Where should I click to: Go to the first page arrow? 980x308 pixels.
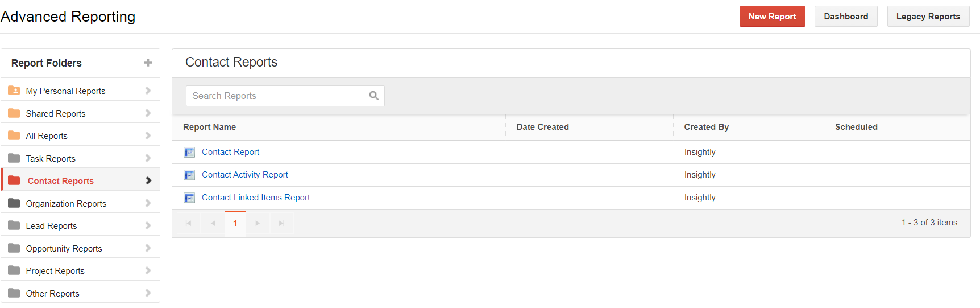coord(189,223)
